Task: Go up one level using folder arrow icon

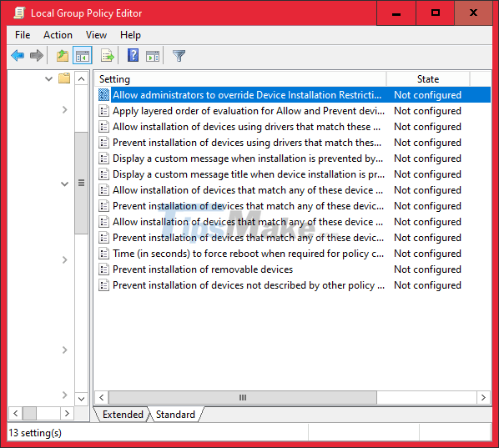Action: pos(63,56)
